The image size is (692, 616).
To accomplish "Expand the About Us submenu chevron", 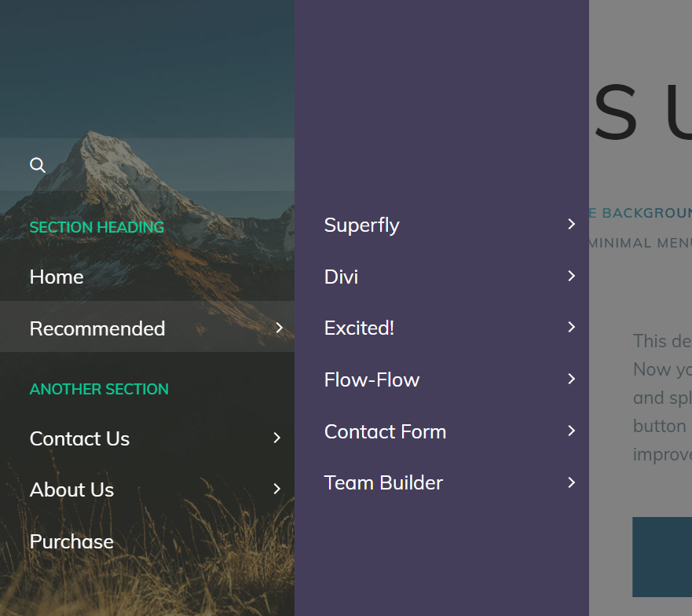I will (276, 489).
